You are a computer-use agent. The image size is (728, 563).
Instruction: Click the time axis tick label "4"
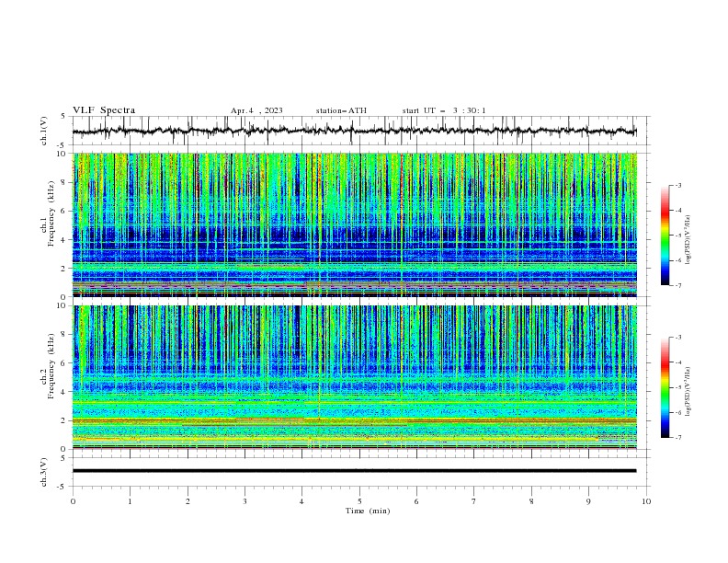(x=301, y=501)
